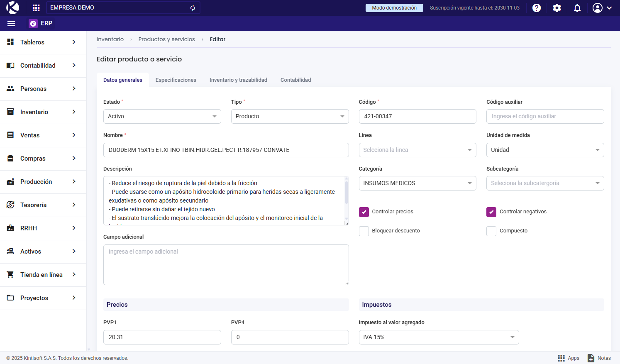The height and width of the screenshot is (364, 620).
Task: Enable the Bloquear descuento checkbox
Action: click(x=364, y=231)
